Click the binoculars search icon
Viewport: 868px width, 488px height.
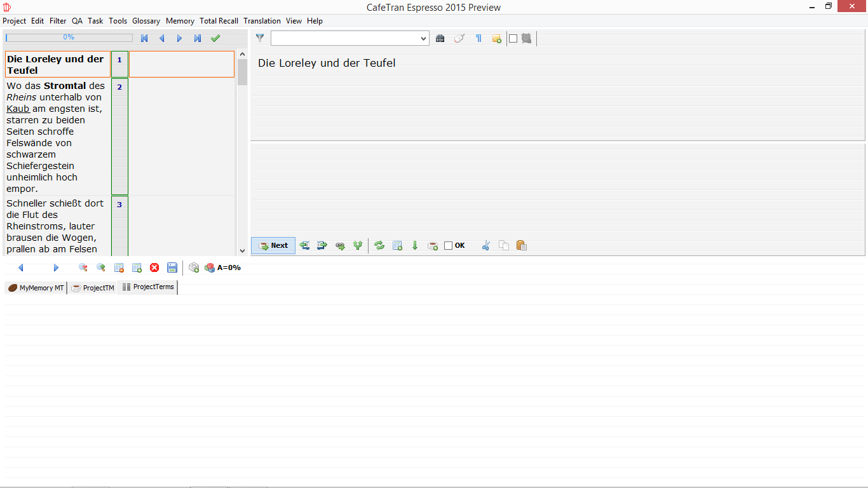click(440, 39)
